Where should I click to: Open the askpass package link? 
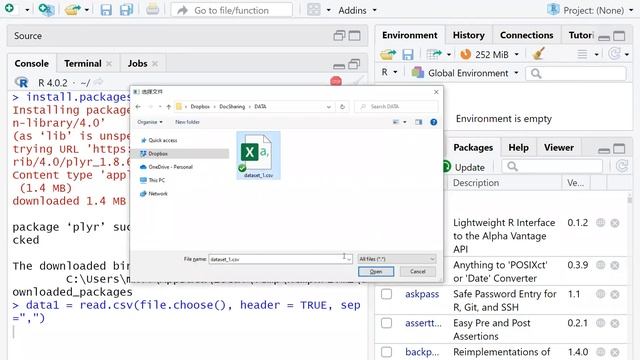click(422, 294)
